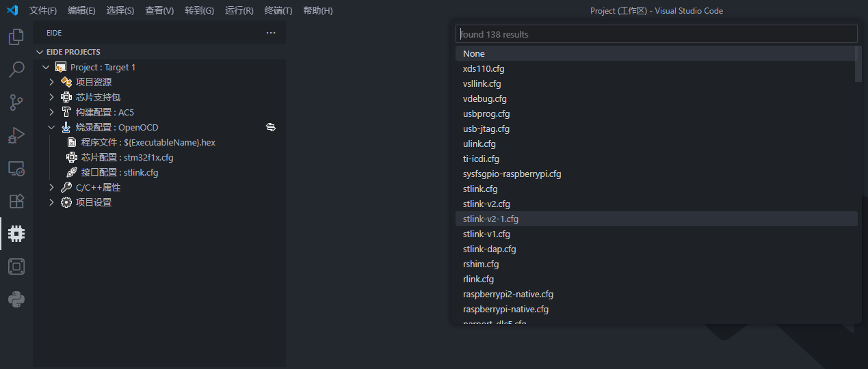Image resolution: width=868 pixels, height=369 pixels.
Task: Choose rlink.cfg from the list
Action: tap(655, 279)
